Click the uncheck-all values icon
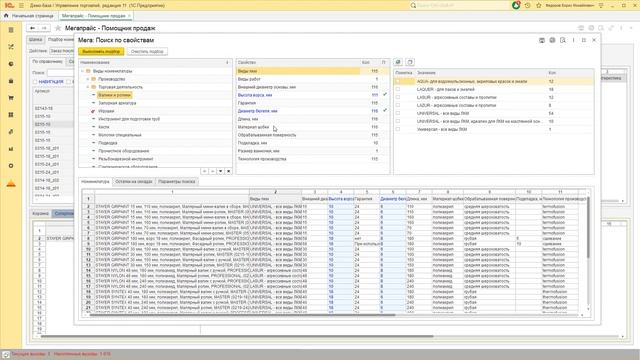640x360 pixels. point(410,62)
